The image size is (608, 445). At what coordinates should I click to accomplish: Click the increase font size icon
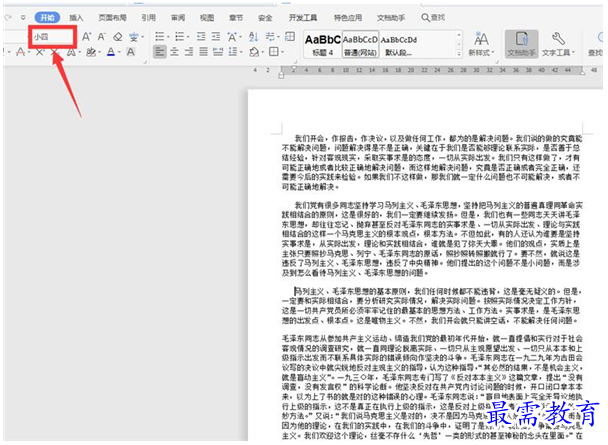tap(86, 37)
